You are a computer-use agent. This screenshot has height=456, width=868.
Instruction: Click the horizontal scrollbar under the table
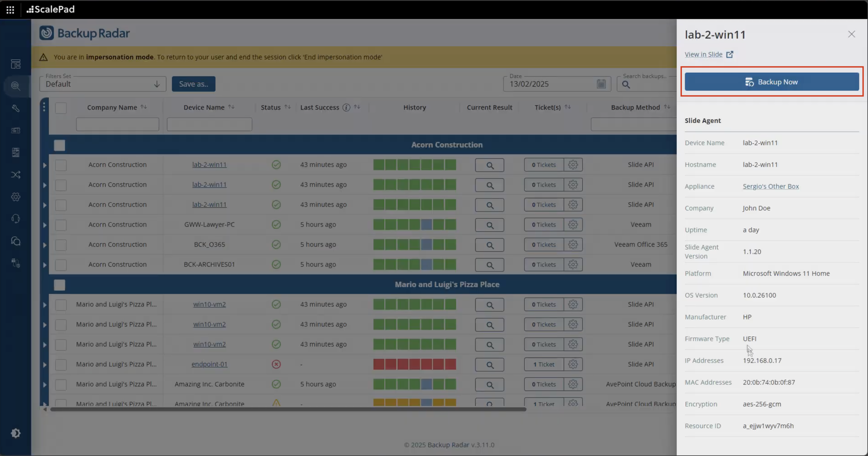[x=288, y=409]
